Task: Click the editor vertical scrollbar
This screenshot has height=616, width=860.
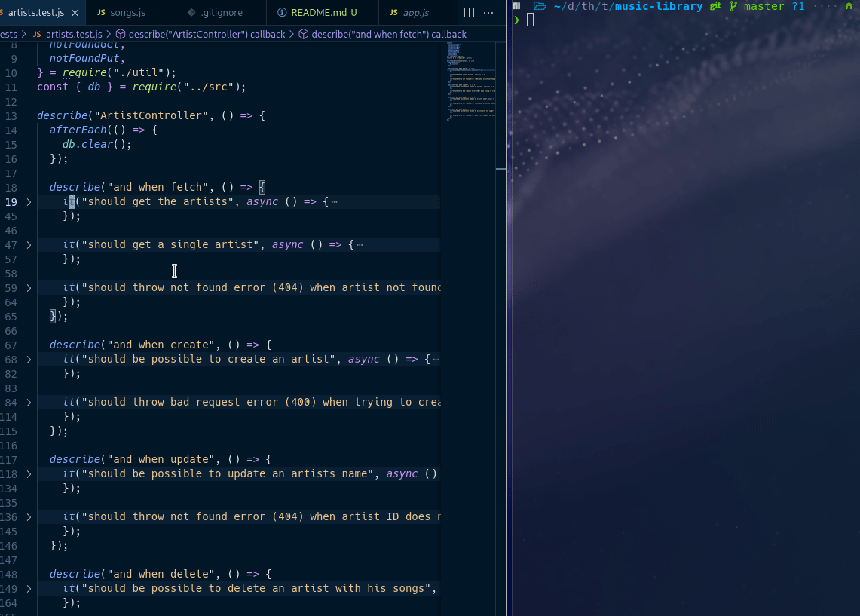Action: [x=501, y=329]
